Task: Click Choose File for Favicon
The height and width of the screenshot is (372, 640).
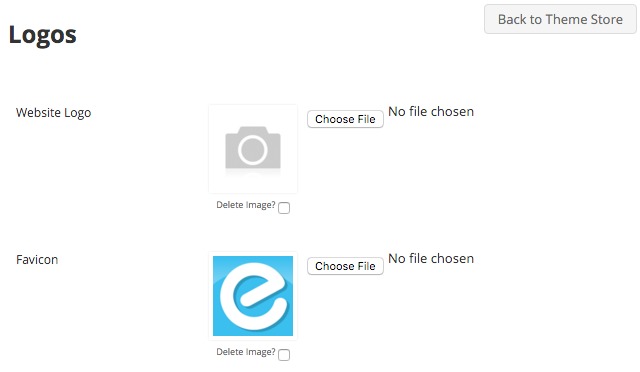Action: tap(345, 266)
